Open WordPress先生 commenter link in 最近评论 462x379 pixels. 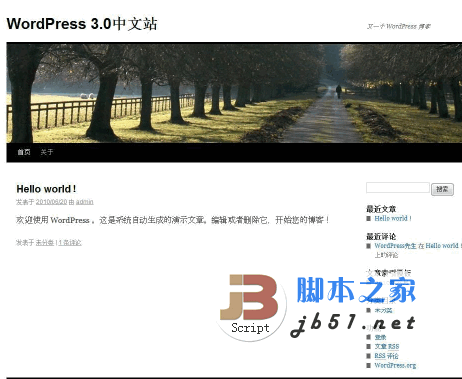(x=395, y=246)
